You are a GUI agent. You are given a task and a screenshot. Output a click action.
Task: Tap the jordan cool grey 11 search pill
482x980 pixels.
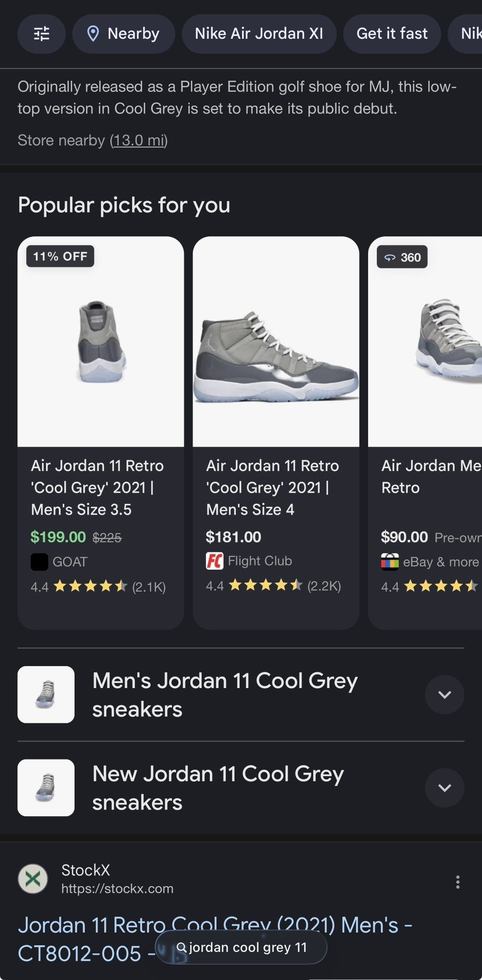(241, 947)
